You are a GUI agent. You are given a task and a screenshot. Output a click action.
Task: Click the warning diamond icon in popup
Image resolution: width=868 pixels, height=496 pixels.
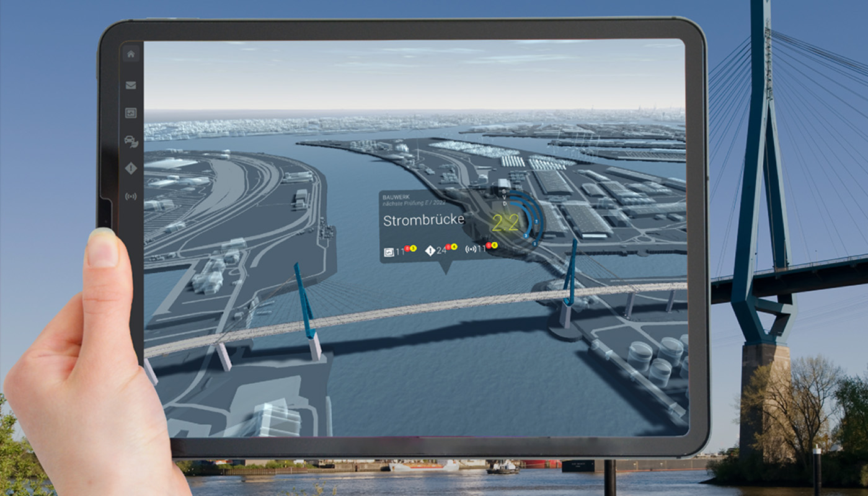click(x=430, y=251)
